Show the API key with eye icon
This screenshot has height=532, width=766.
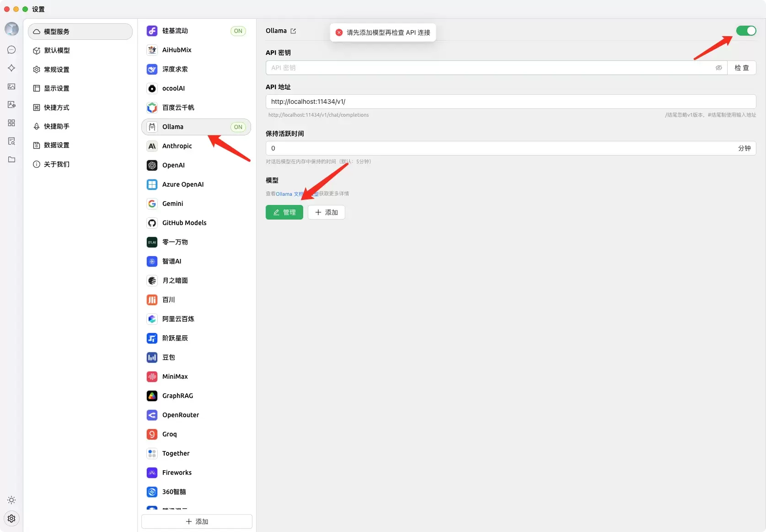coord(718,68)
